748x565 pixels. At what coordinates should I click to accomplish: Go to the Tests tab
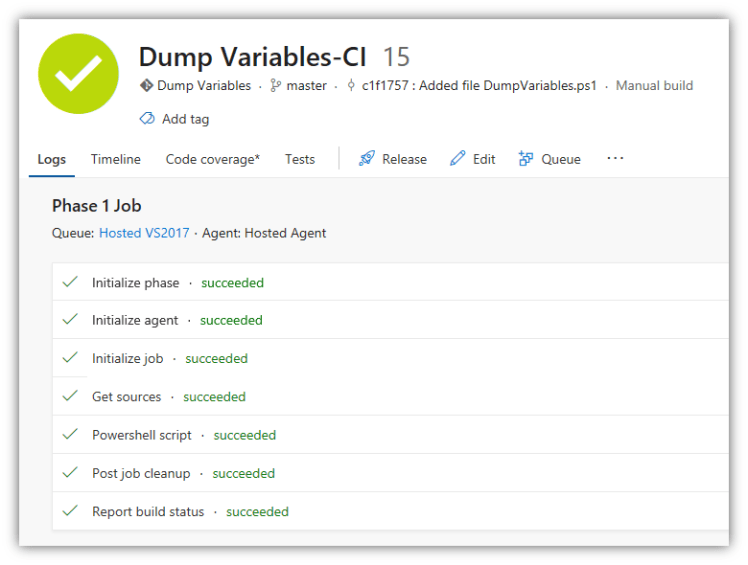pyautogui.click(x=299, y=159)
